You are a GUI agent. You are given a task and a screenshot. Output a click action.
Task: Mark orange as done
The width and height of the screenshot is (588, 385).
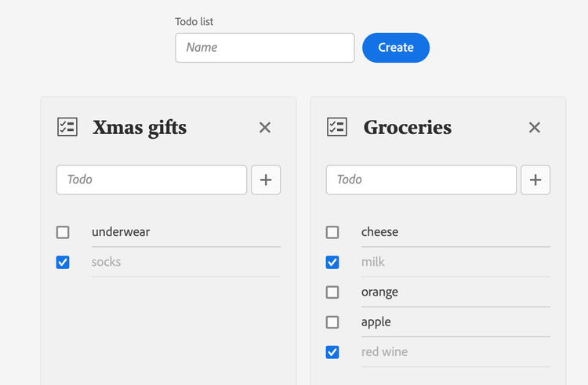point(332,292)
